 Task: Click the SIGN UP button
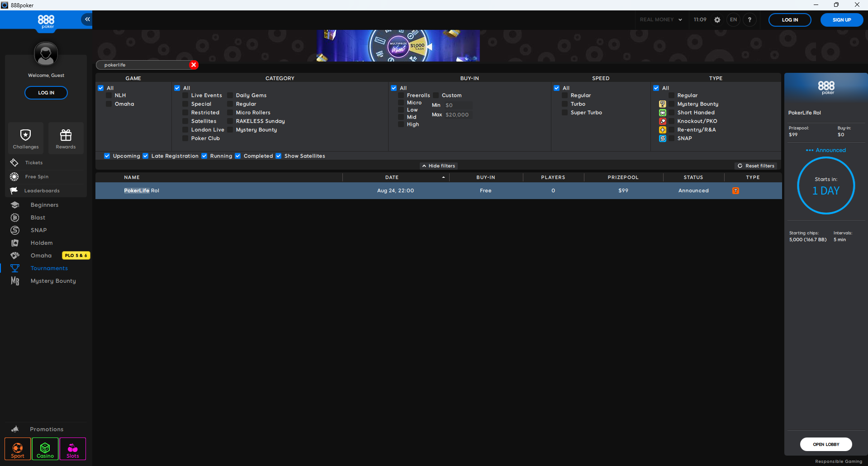842,20
